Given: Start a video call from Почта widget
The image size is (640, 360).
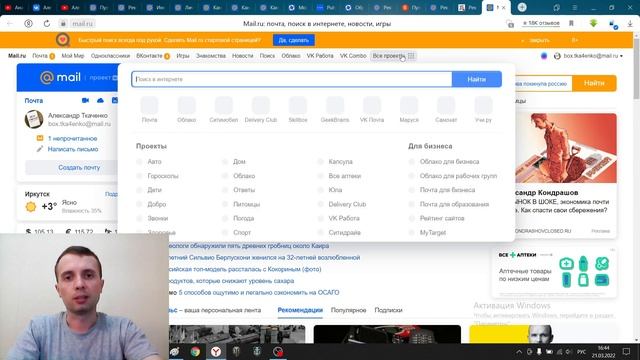Looking at the screenshot, I should (x=85, y=100).
